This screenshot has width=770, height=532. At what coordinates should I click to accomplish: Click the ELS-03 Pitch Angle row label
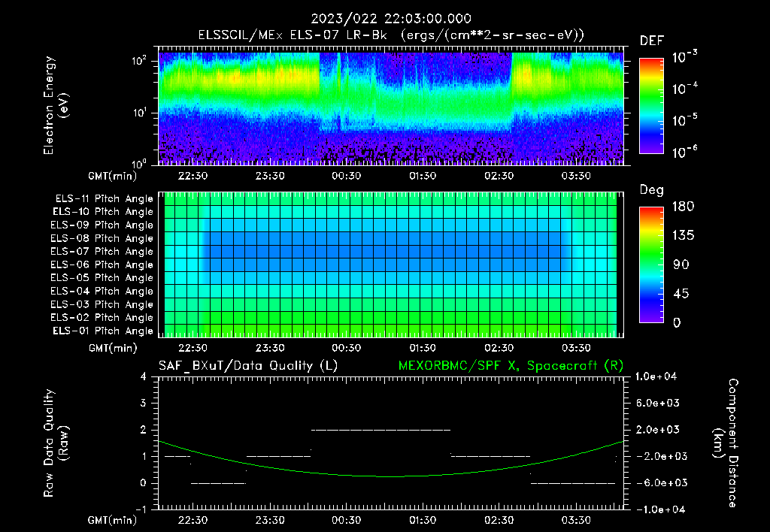102,305
